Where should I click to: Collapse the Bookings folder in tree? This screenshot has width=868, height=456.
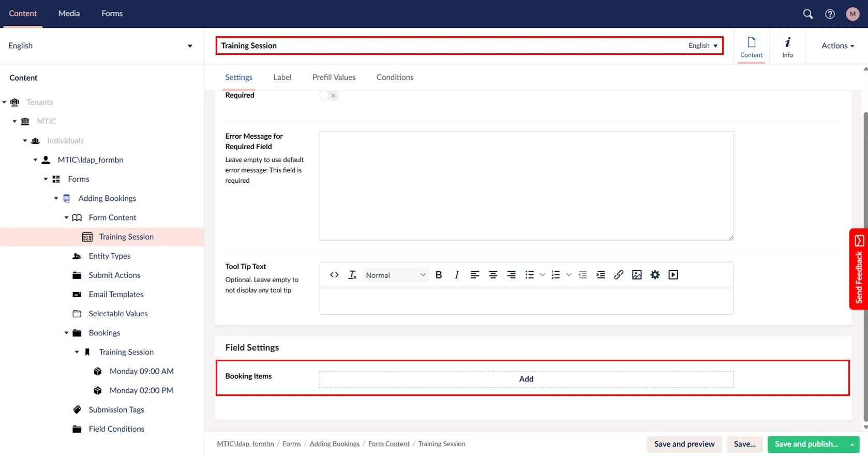click(66, 333)
